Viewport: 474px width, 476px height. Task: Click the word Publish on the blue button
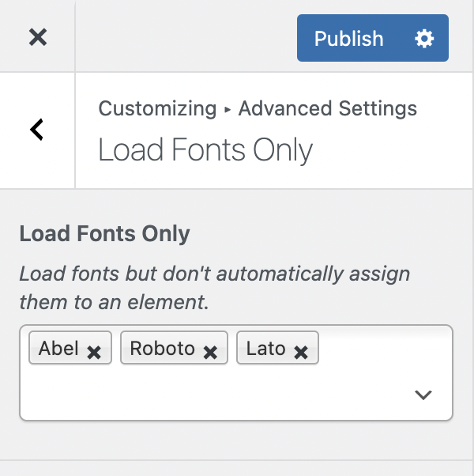pos(348,39)
